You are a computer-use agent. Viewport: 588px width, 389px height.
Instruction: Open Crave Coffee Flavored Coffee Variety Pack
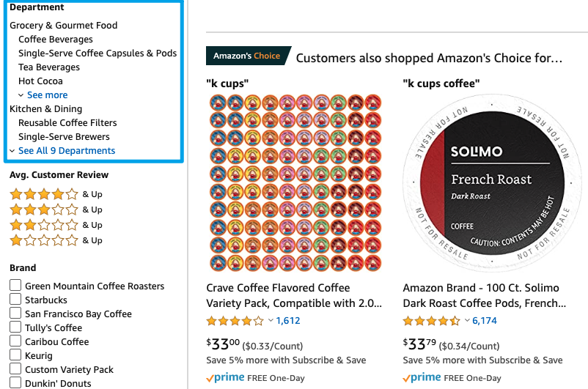coord(294,295)
